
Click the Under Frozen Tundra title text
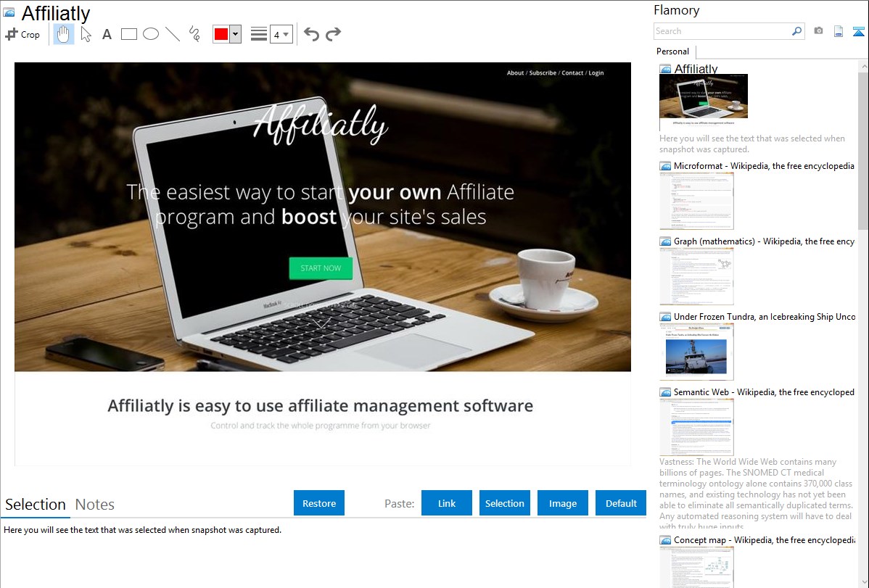tap(765, 316)
